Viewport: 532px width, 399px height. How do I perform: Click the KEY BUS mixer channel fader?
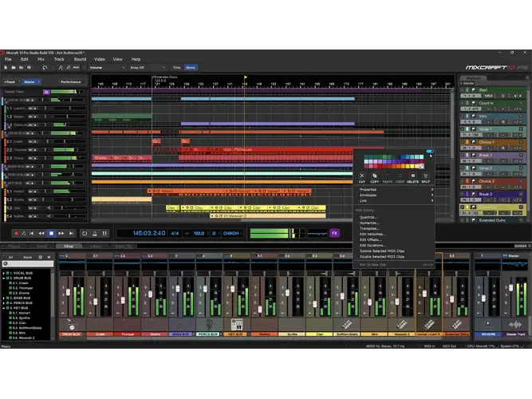[232, 289]
